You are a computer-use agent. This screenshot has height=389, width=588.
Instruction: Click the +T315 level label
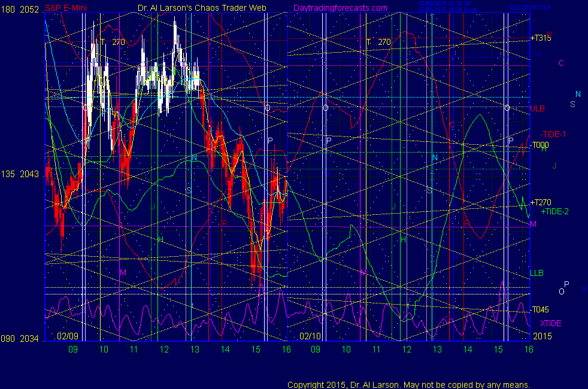point(541,38)
